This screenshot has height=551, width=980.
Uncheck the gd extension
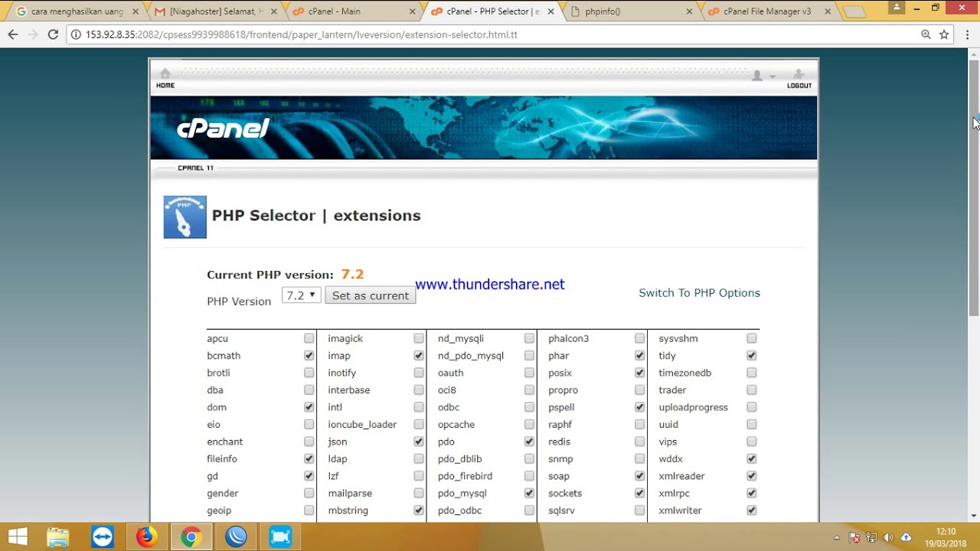(x=309, y=476)
